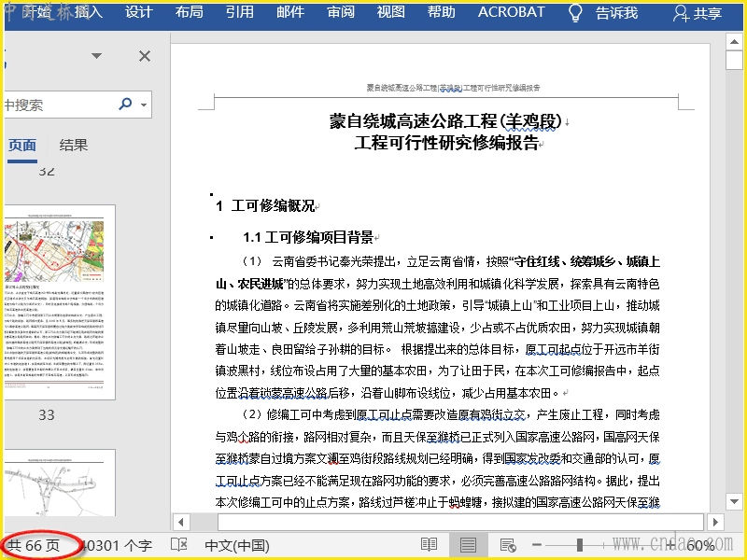Open the 审阅 ribbon tab
The image size is (747, 560).
[x=340, y=12]
